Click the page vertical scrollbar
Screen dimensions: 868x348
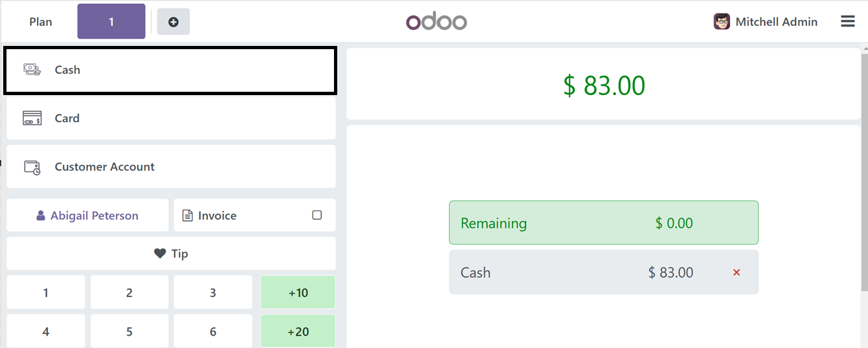click(865, 168)
